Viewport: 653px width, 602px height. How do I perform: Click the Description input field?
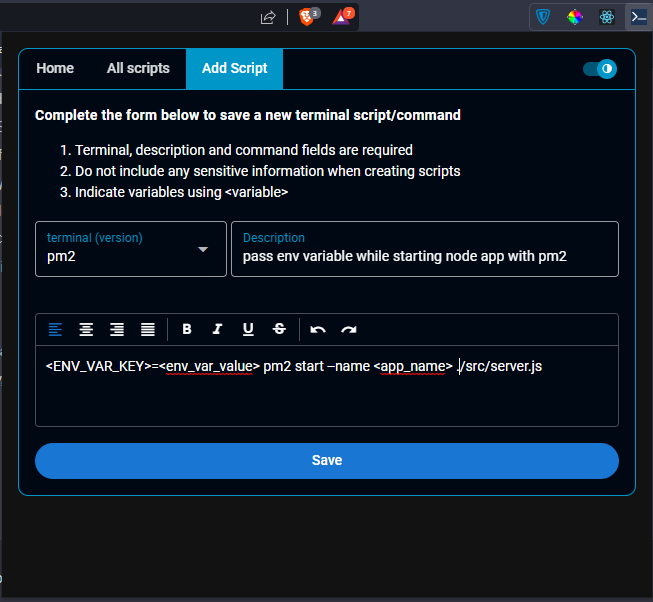[425, 249]
